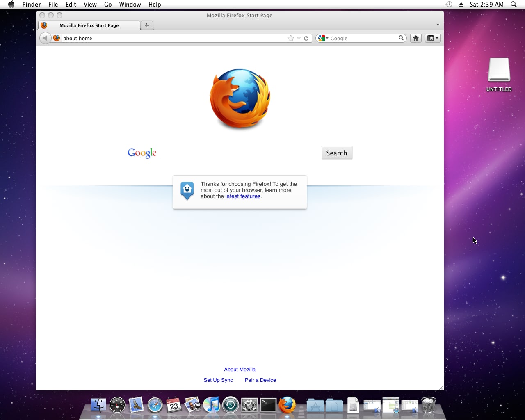Open Dashboard from the Dock

point(117,405)
